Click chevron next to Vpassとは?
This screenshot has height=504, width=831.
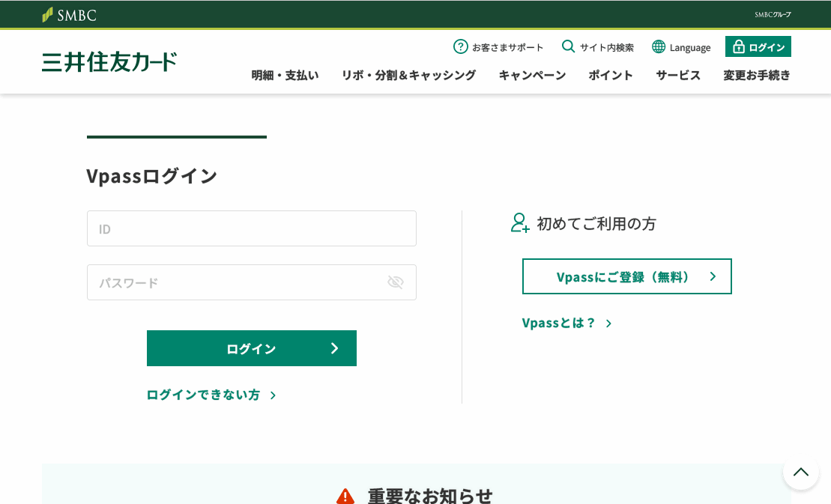click(x=609, y=324)
